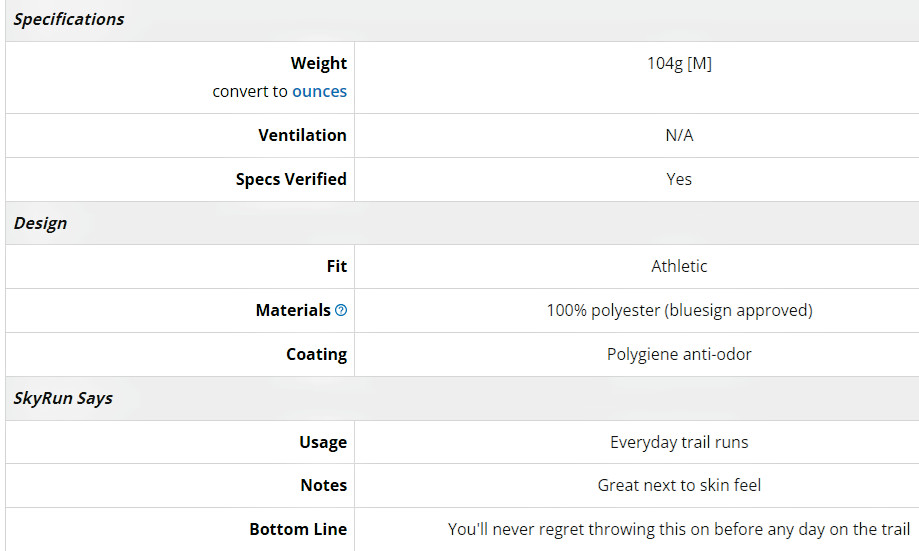Click the Fit row label
This screenshot has width=919, height=551.
(337, 266)
